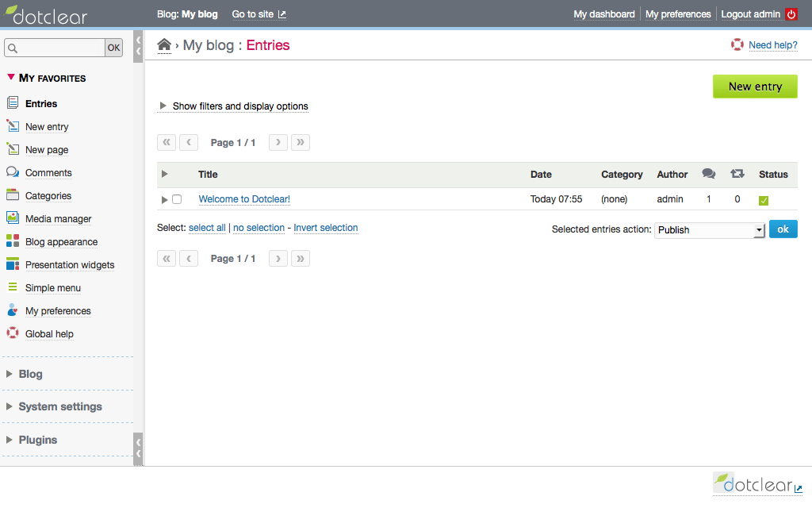Collapse the sidebar using top arrow handle
This screenshot has width=812, height=508.
click(x=138, y=44)
